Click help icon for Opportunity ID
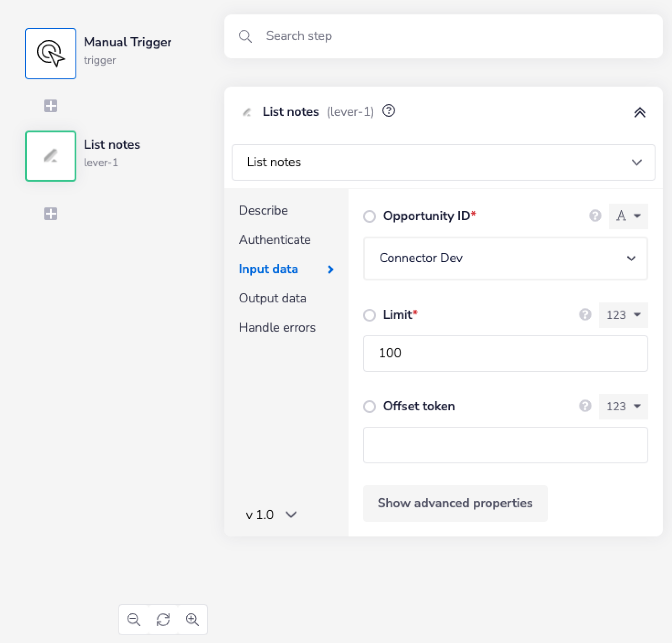The width and height of the screenshot is (672, 643). 595,216
